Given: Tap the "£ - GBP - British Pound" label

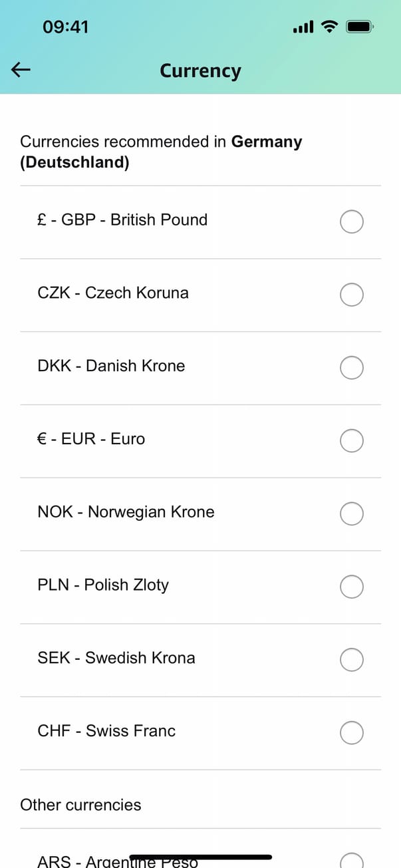Looking at the screenshot, I should point(122,220).
